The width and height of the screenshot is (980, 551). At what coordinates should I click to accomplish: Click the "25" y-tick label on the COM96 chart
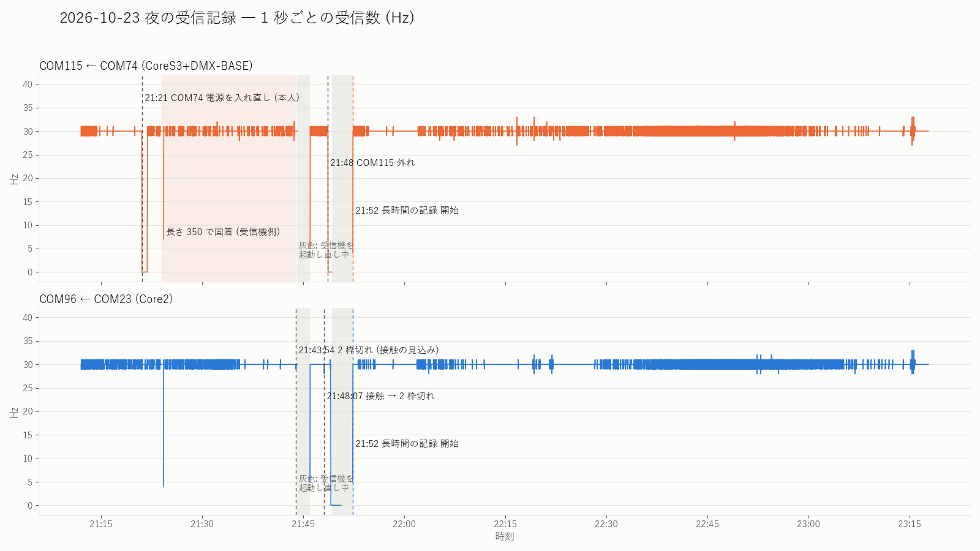coord(28,388)
